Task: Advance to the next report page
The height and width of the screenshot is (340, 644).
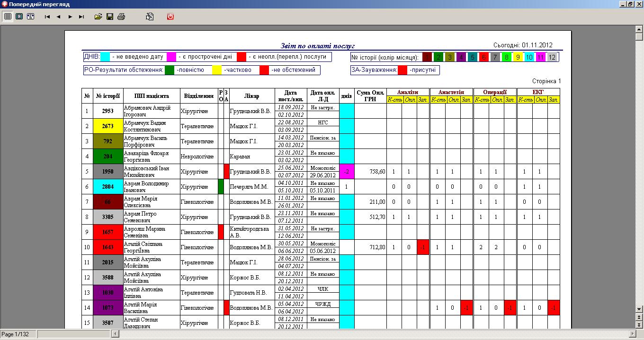Action: (70, 17)
